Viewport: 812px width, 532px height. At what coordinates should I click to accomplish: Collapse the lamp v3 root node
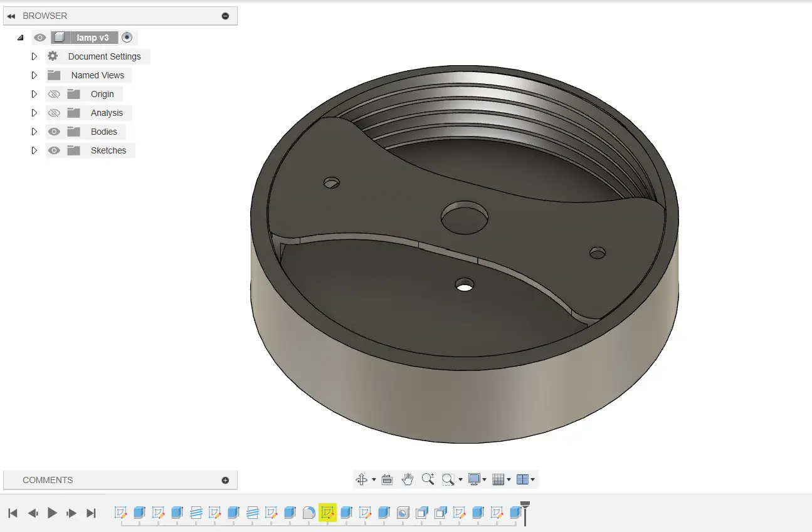pyautogui.click(x=21, y=38)
